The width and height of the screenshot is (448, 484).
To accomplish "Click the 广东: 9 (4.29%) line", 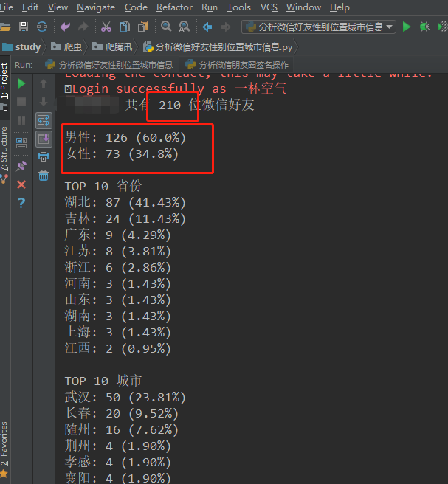I will pyautogui.click(x=117, y=235).
